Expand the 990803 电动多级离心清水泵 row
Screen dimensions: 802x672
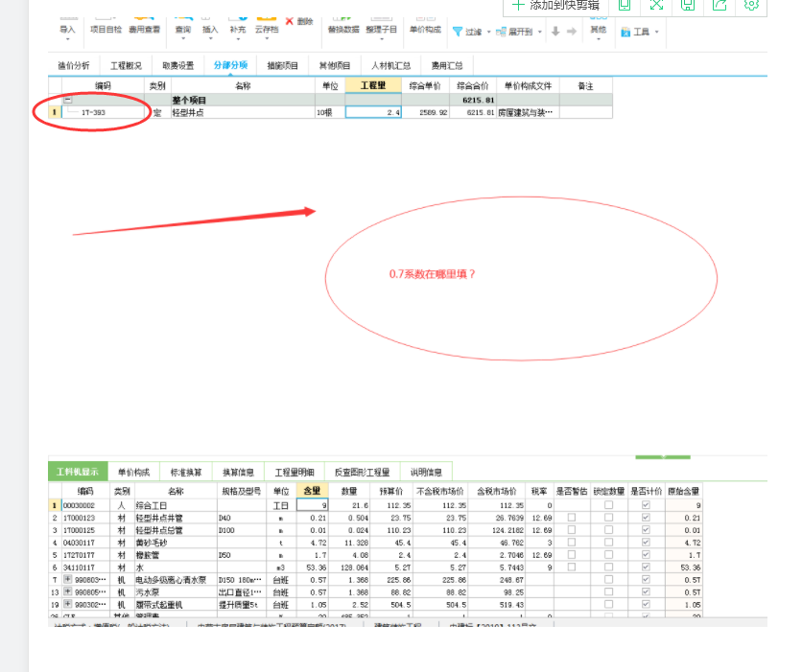67,579
